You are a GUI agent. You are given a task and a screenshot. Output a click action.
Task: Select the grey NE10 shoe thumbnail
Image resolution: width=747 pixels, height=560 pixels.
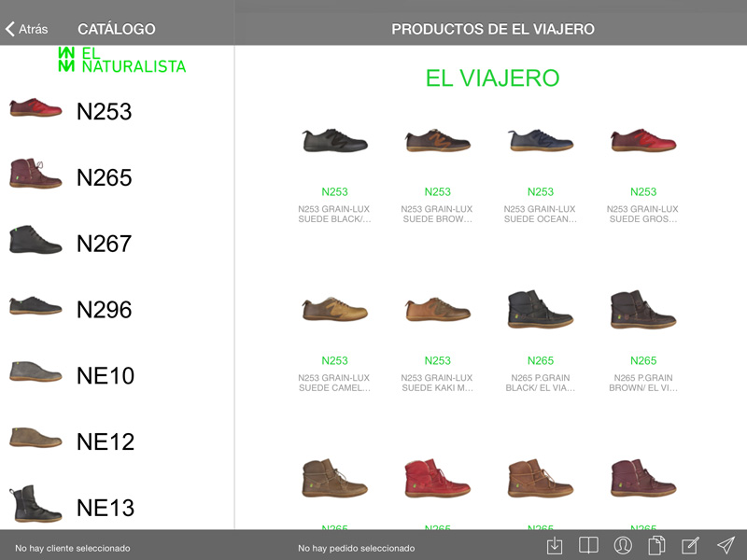(x=35, y=371)
